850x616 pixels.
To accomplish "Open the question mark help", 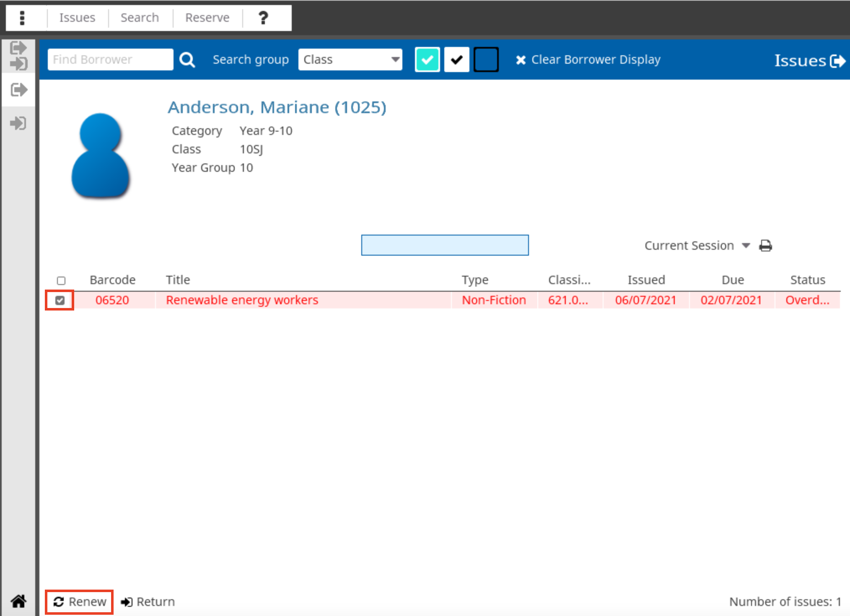I will point(263,18).
